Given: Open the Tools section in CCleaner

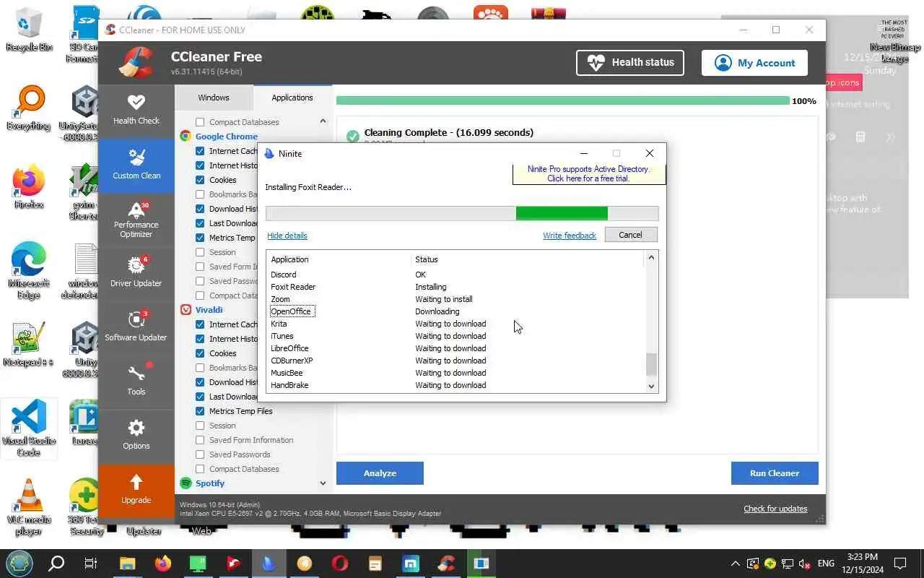Looking at the screenshot, I should click(x=136, y=381).
